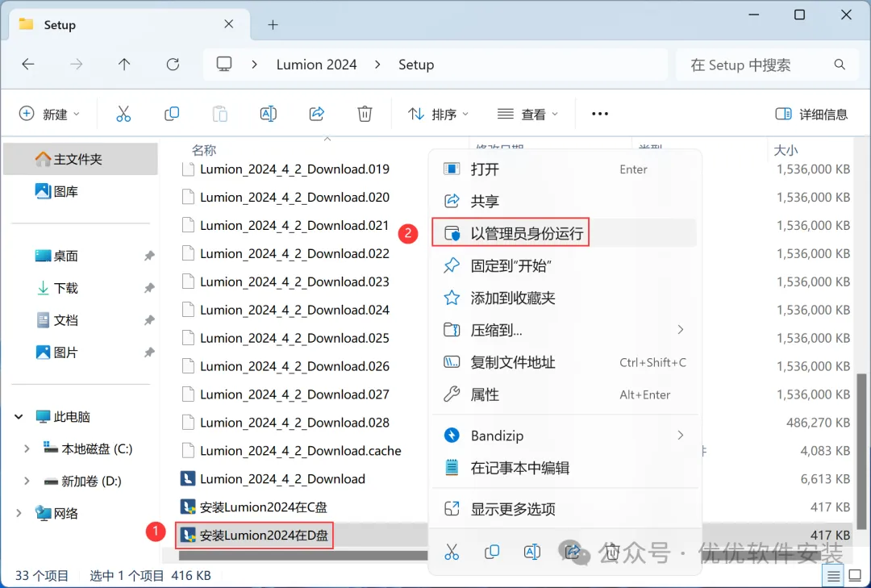Viewport: 871px width, 588px height.
Task: Sort by the 名称 column header
Action: (x=204, y=150)
